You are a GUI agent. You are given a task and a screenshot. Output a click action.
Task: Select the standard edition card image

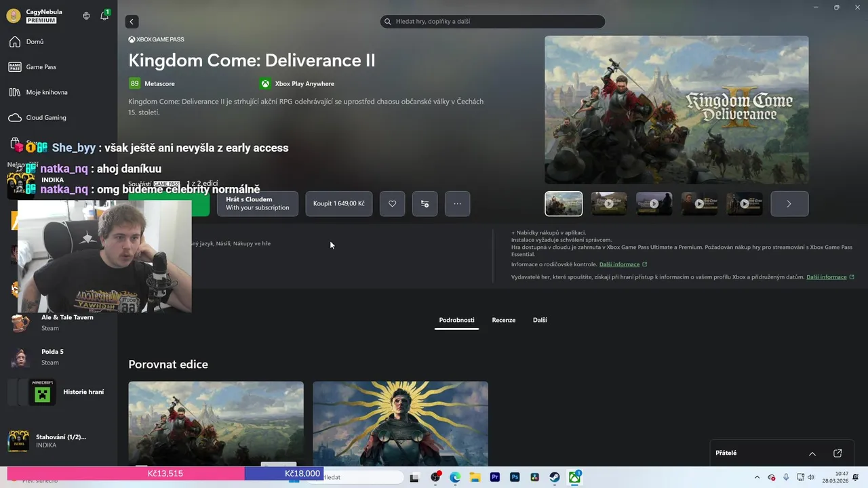(216, 424)
